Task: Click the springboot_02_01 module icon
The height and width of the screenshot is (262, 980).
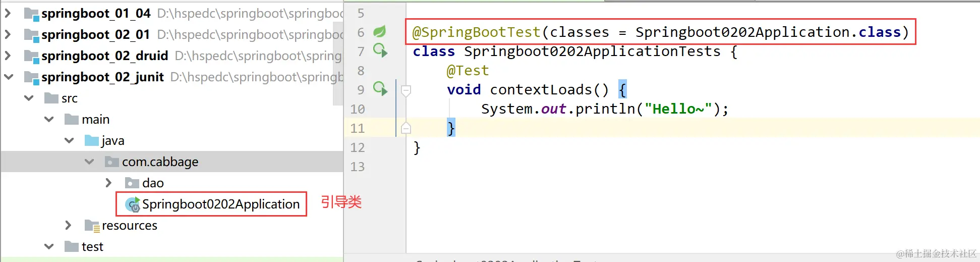Action: pyautogui.click(x=31, y=35)
